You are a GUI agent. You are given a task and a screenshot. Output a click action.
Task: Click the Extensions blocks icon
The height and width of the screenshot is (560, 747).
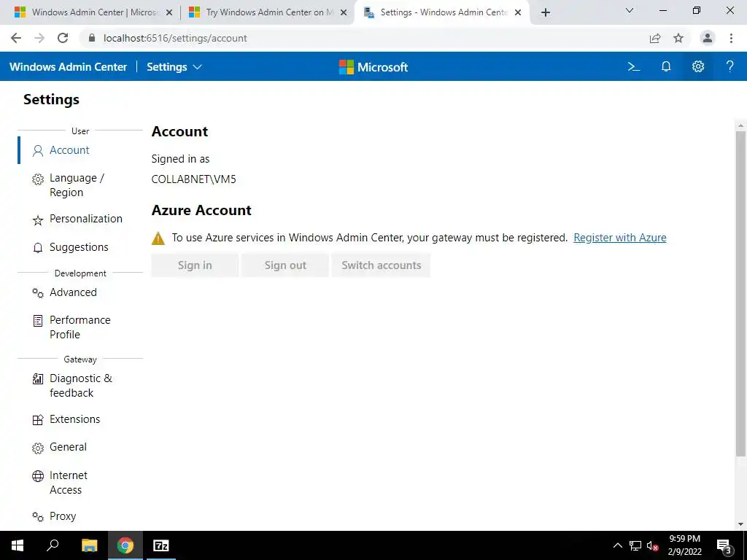(x=38, y=420)
